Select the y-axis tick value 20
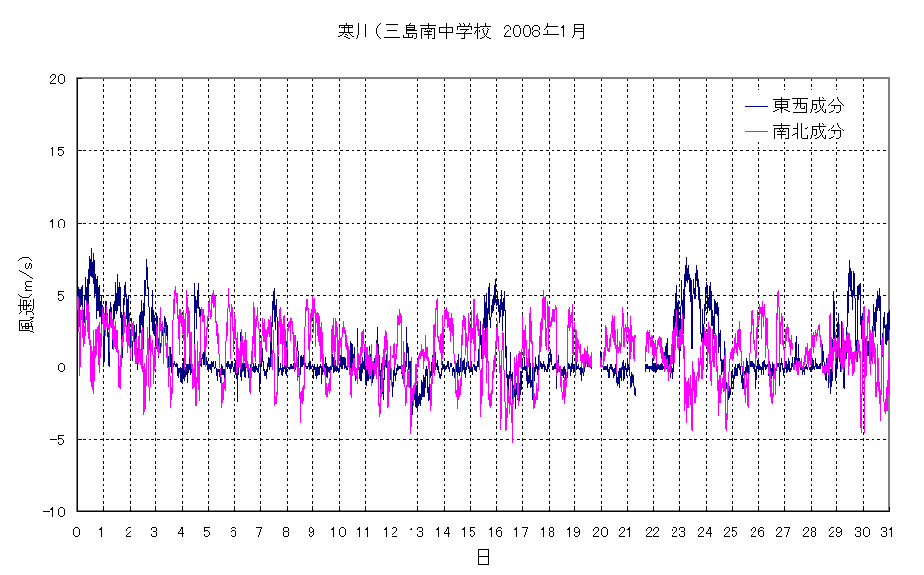The image size is (924, 575). [58, 80]
